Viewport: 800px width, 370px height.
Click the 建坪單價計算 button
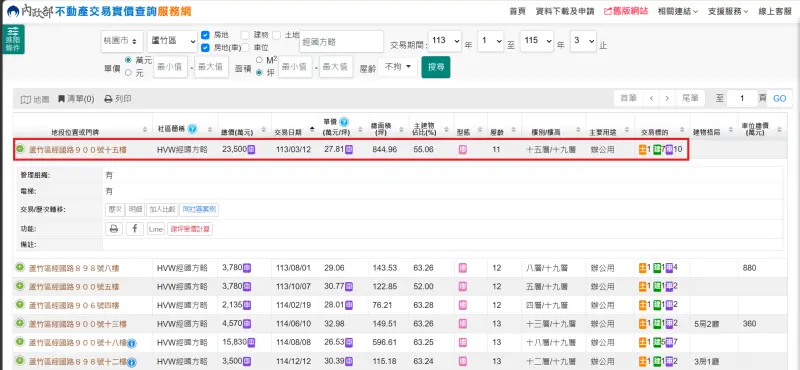tap(189, 229)
